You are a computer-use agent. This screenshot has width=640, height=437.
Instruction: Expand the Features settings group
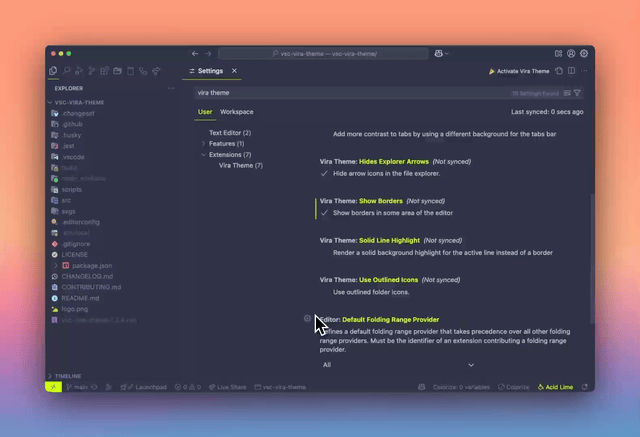203,144
